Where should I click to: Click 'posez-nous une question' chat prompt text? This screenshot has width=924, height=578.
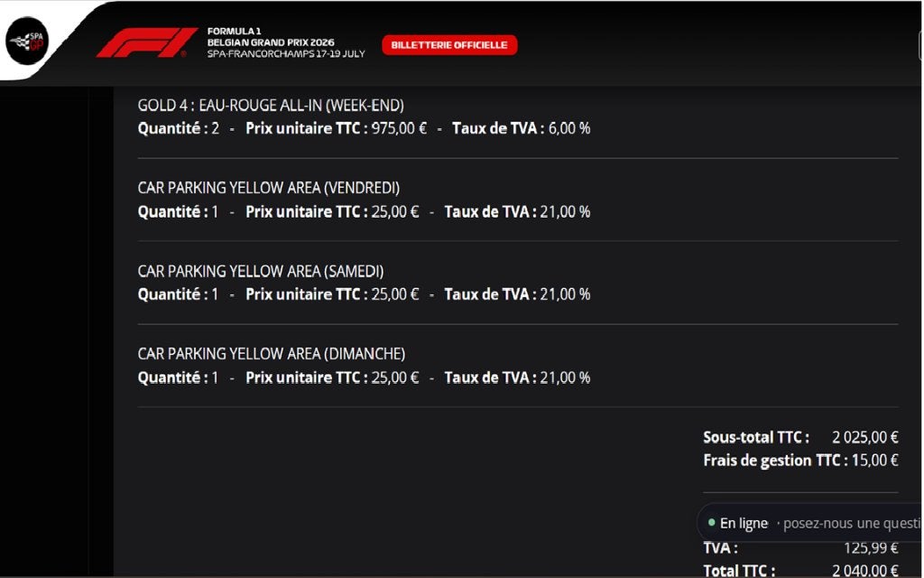coord(852,524)
